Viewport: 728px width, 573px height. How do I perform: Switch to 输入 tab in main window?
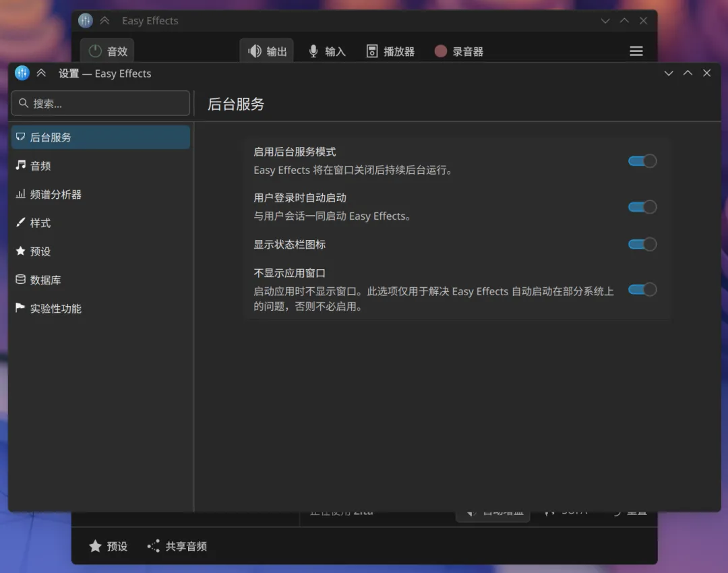pos(328,51)
